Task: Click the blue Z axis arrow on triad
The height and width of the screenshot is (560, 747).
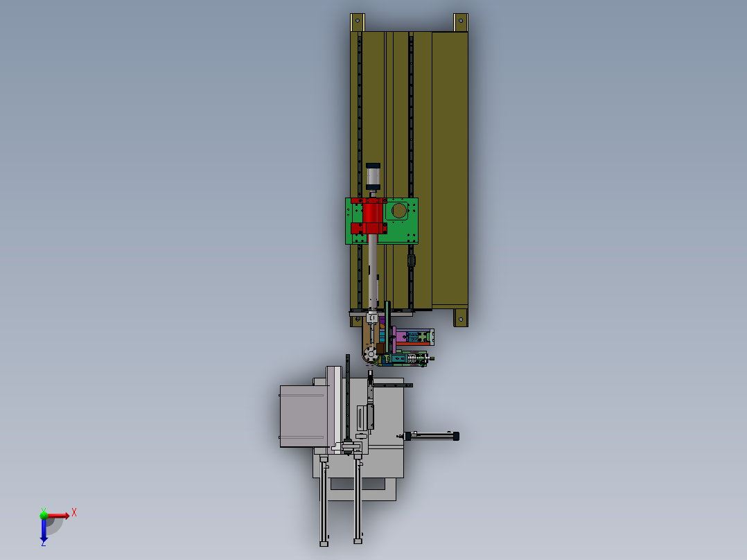Action: pos(44,530)
